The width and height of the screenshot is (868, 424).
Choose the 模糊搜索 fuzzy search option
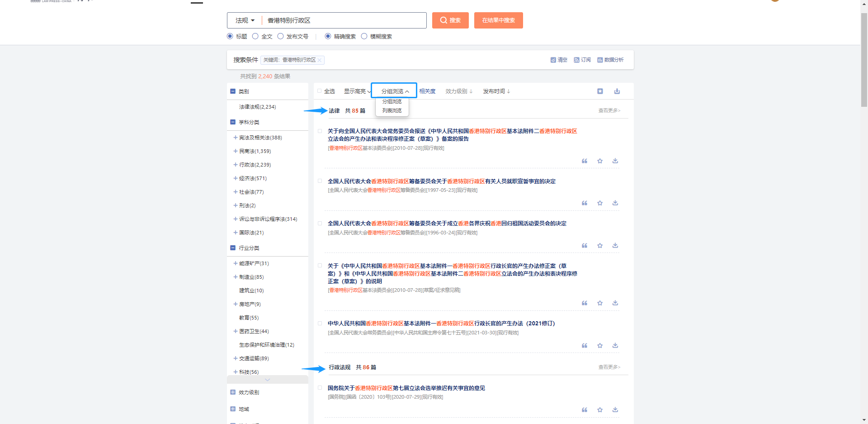(x=364, y=36)
